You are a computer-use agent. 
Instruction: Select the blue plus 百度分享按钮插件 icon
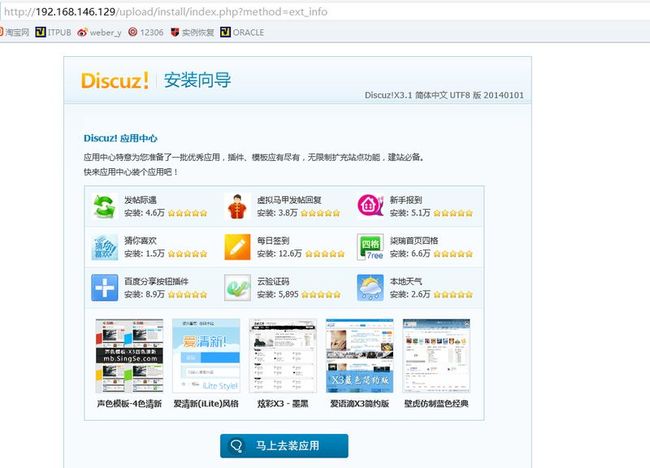[104, 287]
